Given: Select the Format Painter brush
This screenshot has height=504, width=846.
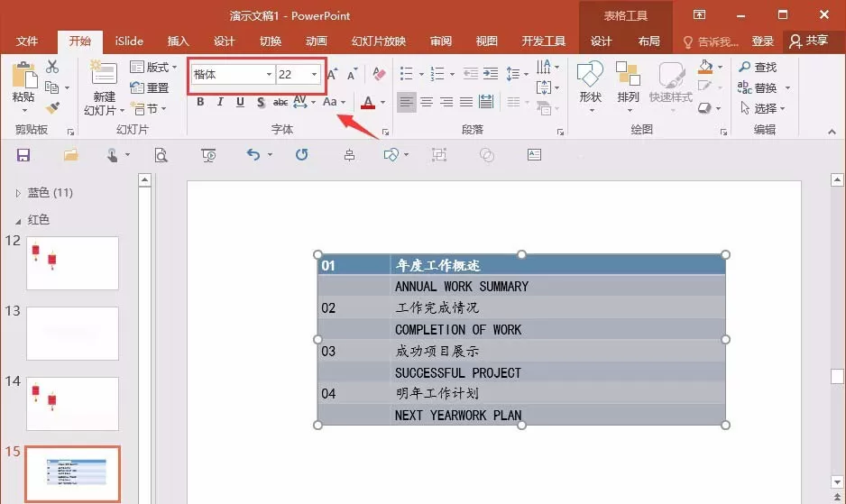Looking at the screenshot, I should tap(52, 108).
